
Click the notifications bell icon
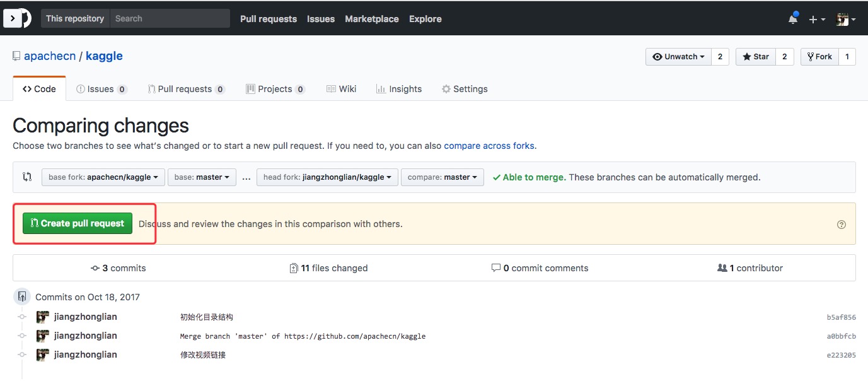[792, 19]
